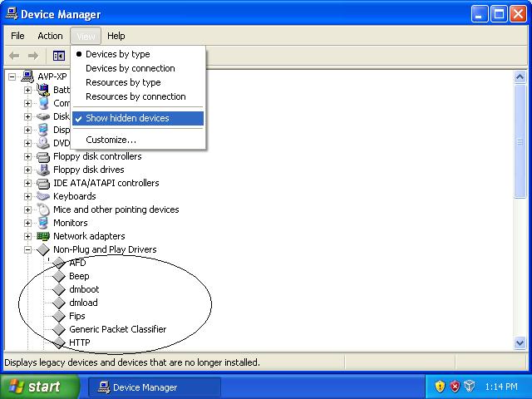532x399 pixels.
Task: Click the red shield alert tray icon
Action: tap(455, 386)
